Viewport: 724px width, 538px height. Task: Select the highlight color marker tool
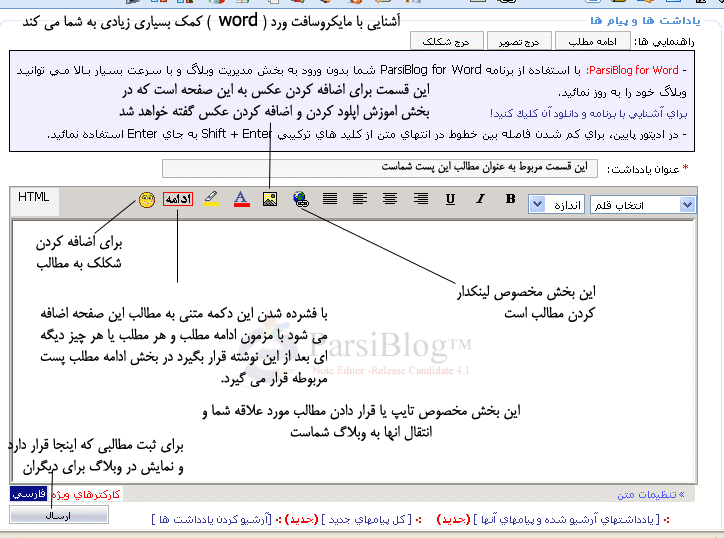click(211, 199)
